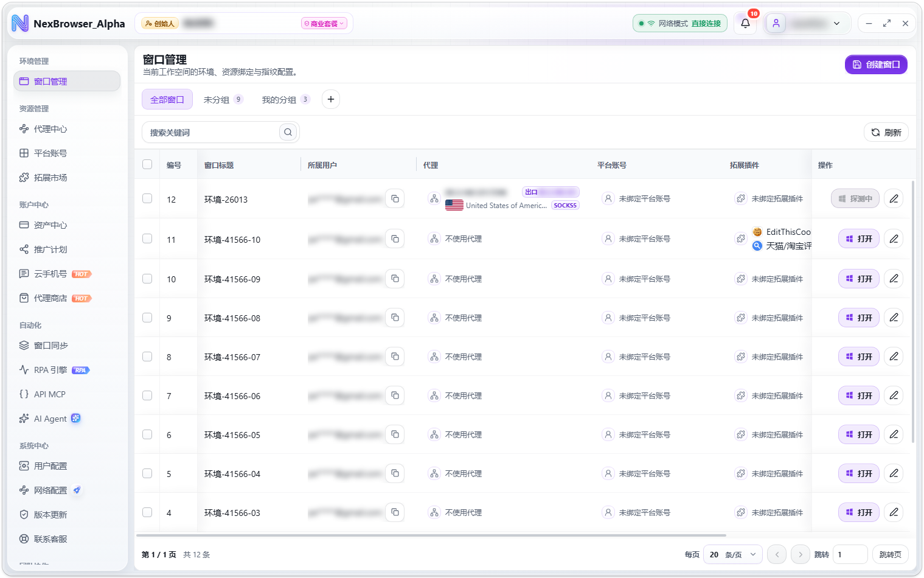Switch to the 我的分组 tab
Screen dimensions: 924x578
(x=286, y=100)
